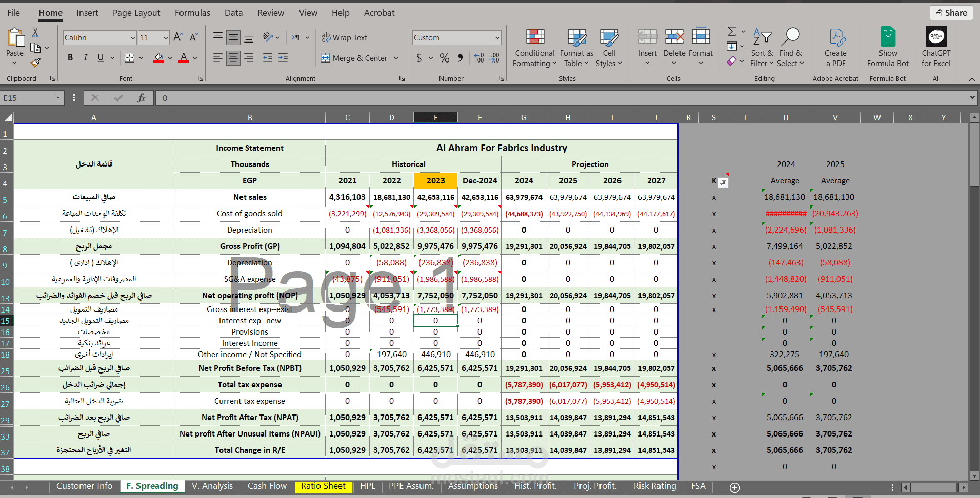Click the Comma Style button
Screen dimensions: 980x498
(460, 58)
